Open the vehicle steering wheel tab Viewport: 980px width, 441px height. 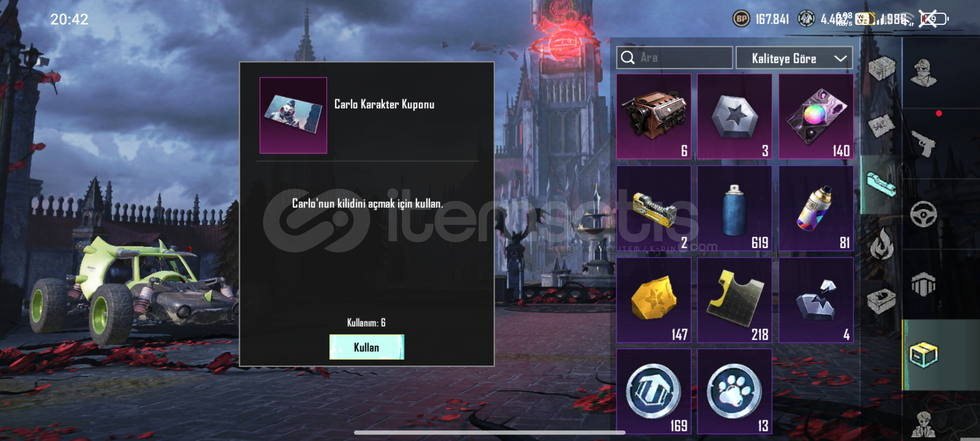coord(924,214)
